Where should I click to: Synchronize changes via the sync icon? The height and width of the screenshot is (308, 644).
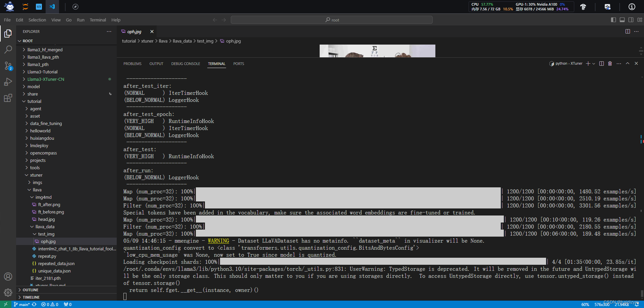pyautogui.click(x=34, y=304)
